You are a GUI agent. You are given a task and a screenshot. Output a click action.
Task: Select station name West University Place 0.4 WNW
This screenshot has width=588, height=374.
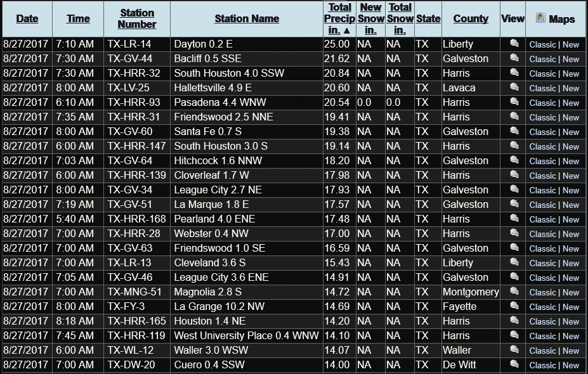[246, 335]
